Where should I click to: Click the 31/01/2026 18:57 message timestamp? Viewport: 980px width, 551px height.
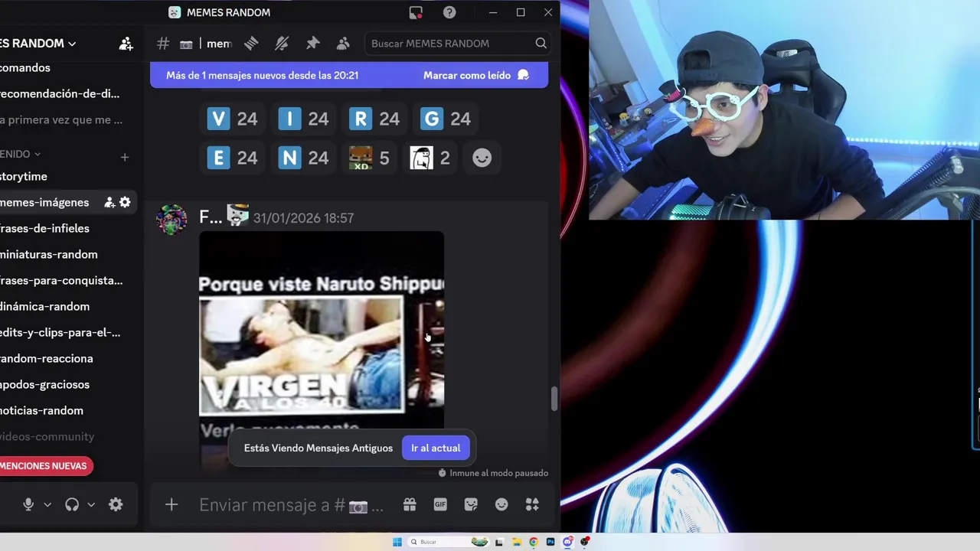point(303,218)
